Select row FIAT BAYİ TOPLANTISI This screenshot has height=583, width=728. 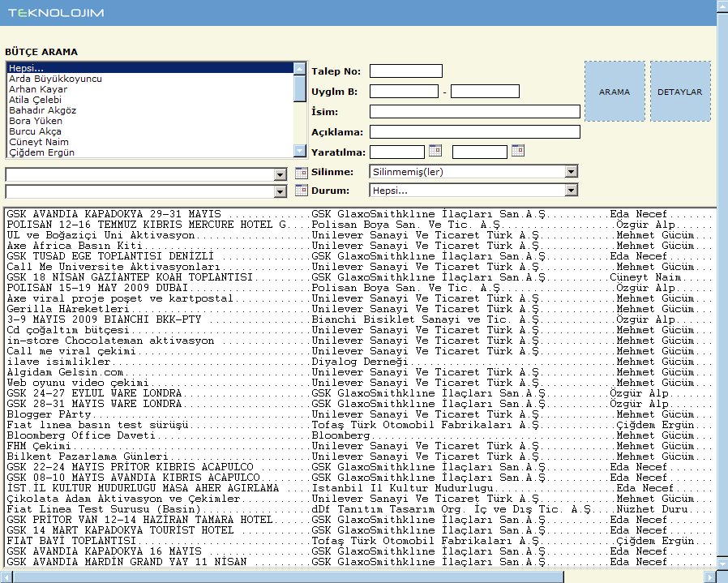[360, 541]
